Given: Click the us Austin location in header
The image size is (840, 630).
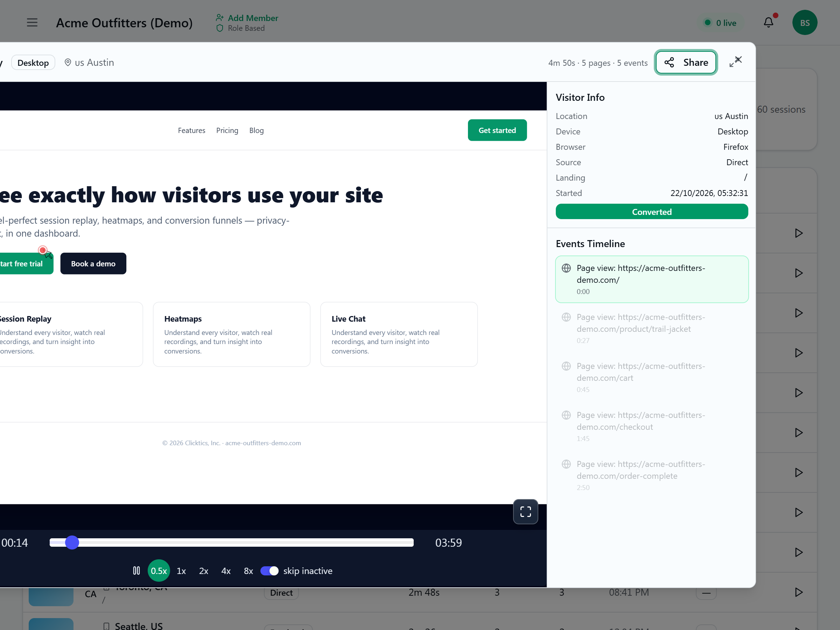Looking at the screenshot, I should [89, 63].
